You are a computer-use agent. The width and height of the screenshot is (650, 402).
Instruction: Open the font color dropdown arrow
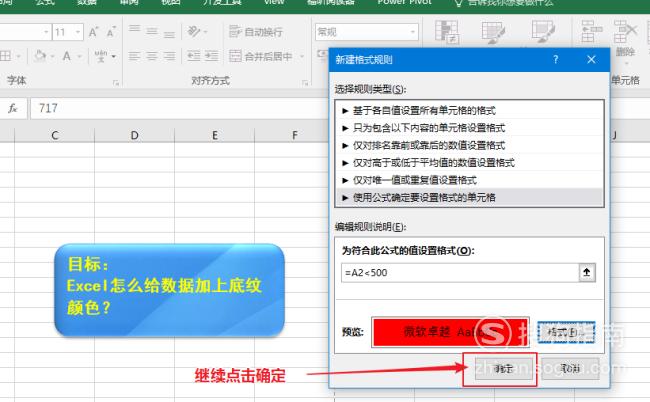point(79,56)
